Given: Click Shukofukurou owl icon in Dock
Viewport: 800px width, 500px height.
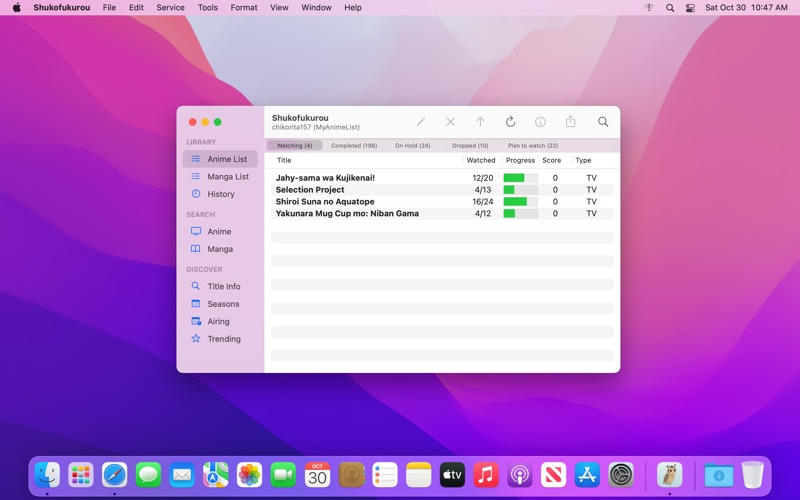Looking at the screenshot, I should pyautogui.click(x=670, y=474).
